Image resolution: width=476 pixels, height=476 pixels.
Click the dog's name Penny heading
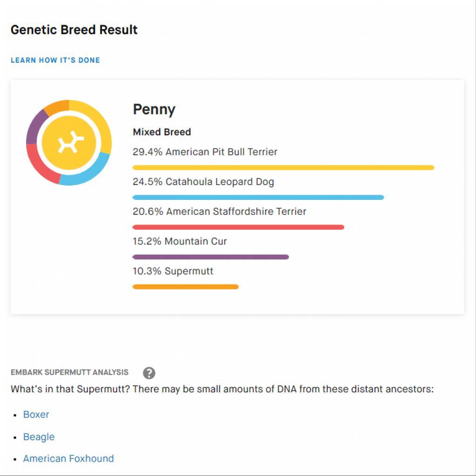click(154, 110)
